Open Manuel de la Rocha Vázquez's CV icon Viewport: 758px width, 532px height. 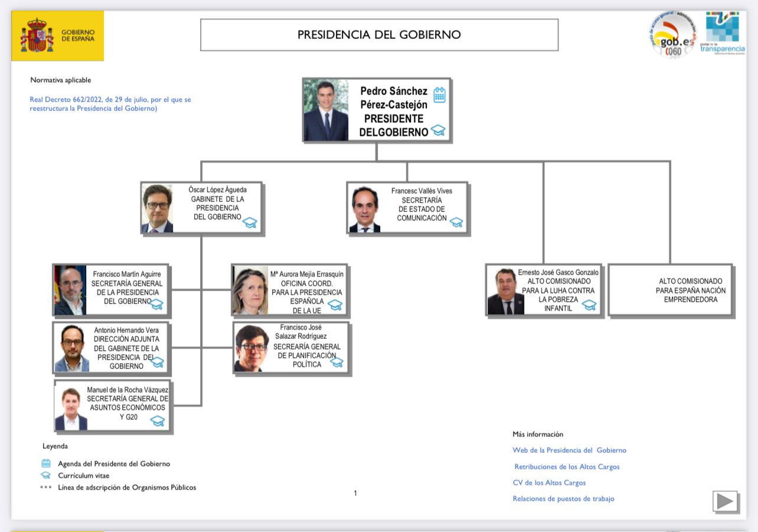pyautogui.click(x=157, y=421)
